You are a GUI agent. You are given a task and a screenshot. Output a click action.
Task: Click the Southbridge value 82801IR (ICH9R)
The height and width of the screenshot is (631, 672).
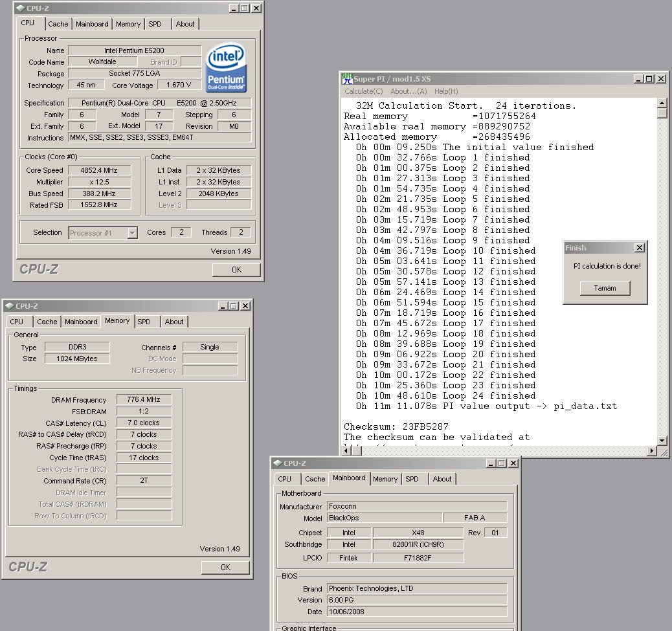418,544
